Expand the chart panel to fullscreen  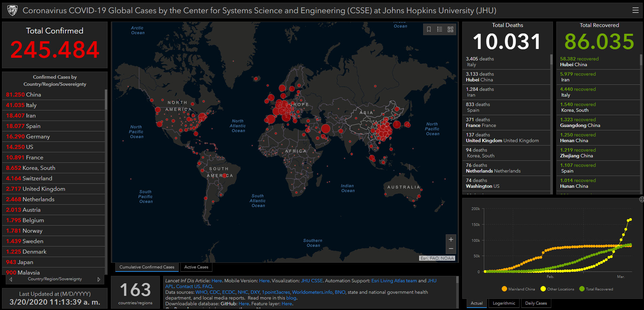pos(642,200)
